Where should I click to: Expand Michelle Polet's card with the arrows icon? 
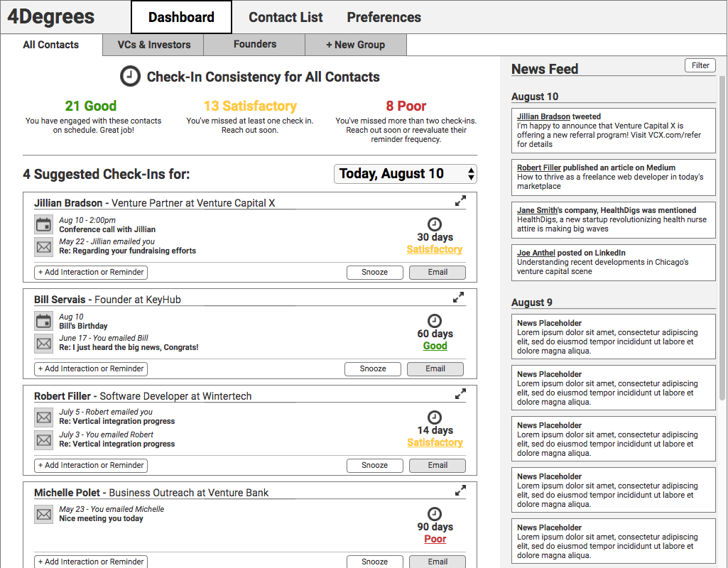pos(460,491)
